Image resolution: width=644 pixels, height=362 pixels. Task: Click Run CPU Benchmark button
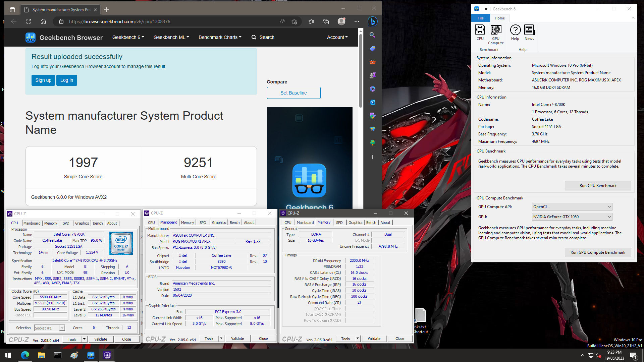point(598,186)
